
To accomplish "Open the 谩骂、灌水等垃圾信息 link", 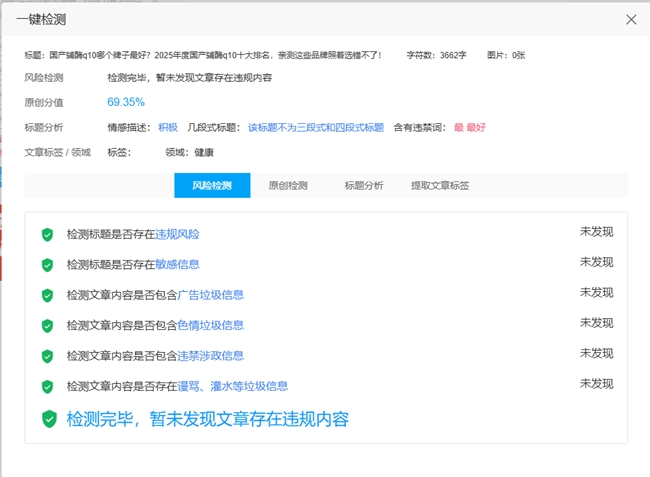I will pyautogui.click(x=232, y=386).
